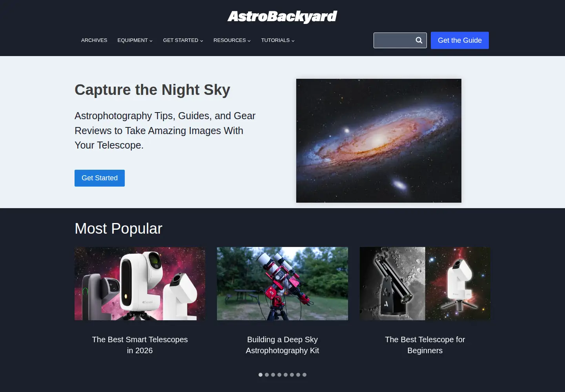Click the Get the Guide button
Screen dimensions: 565x392
pyautogui.click(x=460, y=40)
